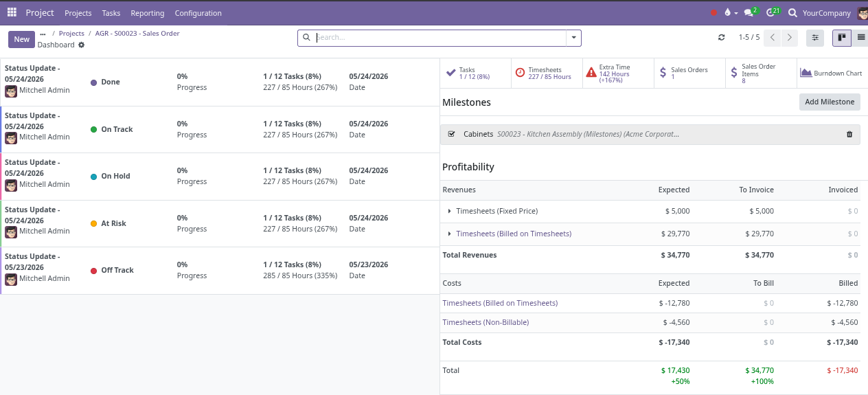
Task: Switch to kanban view
Action: click(842, 38)
